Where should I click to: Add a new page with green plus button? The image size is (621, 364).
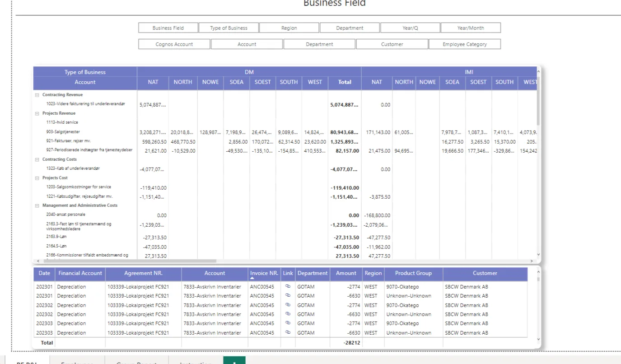[234, 360]
